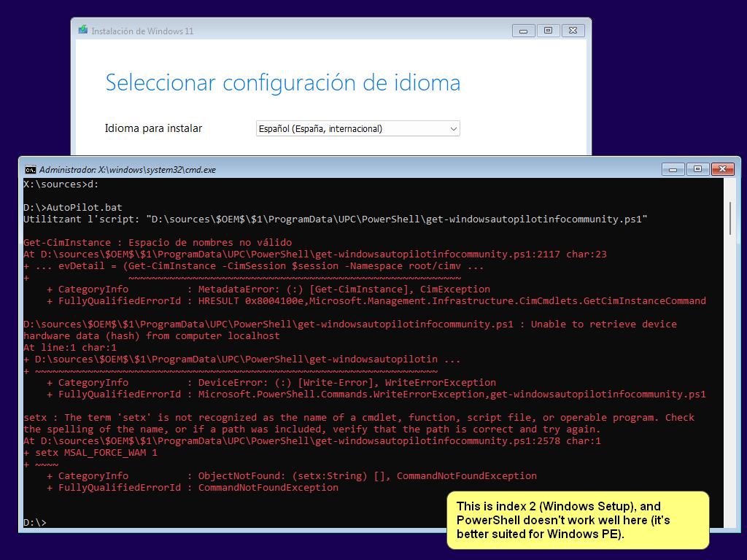Screen dimensions: 747x560
Task: Click 'At line:1 char:1' console line
Action: (70, 348)
